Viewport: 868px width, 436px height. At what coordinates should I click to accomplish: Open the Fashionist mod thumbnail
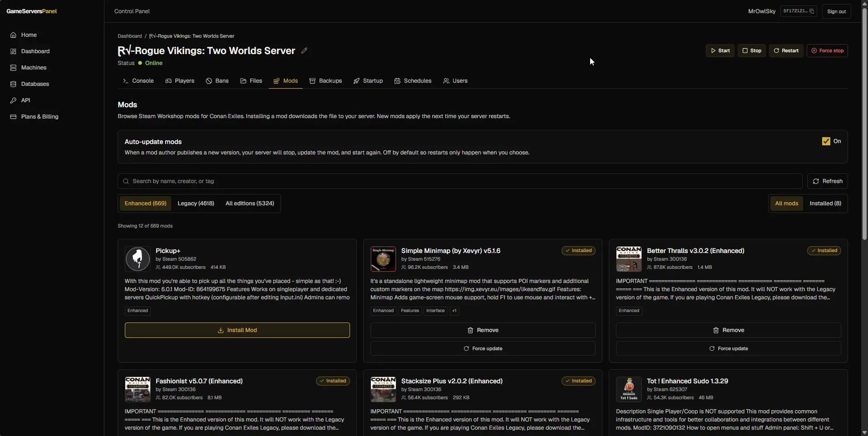(x=138, y=389)
